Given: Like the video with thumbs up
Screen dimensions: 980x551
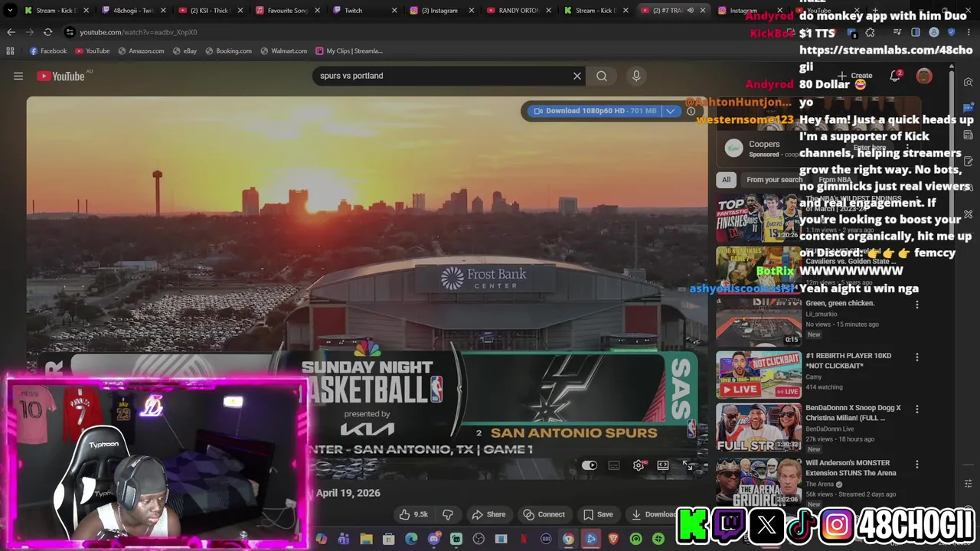Looking at the screenshot, I should point(413,514).
